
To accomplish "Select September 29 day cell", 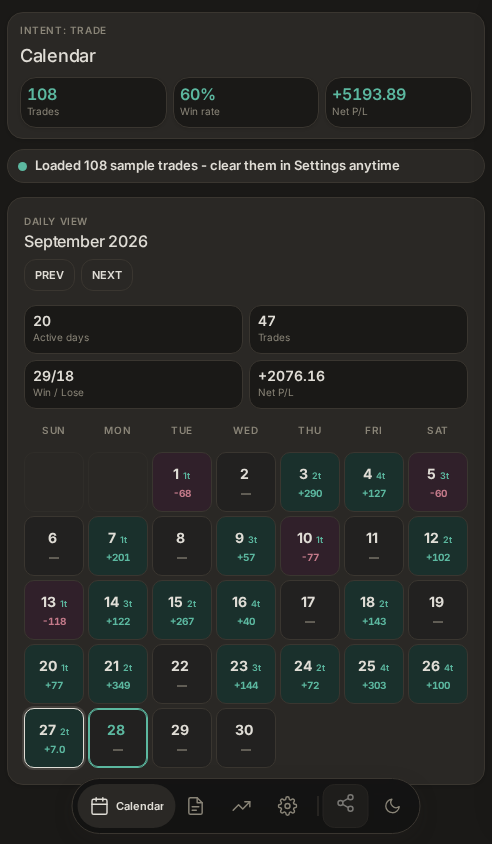I will [182, 738].
